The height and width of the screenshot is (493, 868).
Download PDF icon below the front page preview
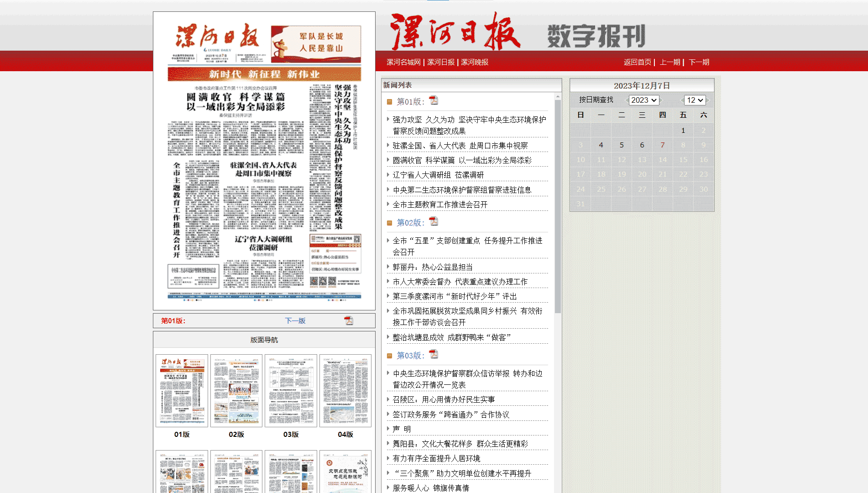pyautogui.click(x=349, y=320)
